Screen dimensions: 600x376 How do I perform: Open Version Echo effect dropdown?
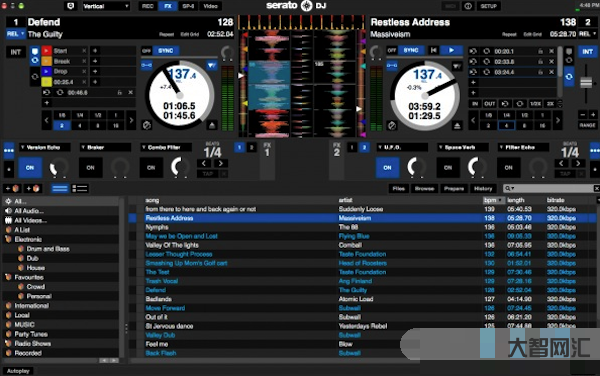point(44,147)
